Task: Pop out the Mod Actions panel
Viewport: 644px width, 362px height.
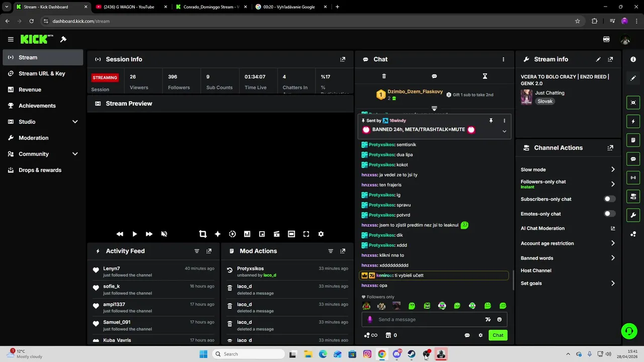Action: 343,251
